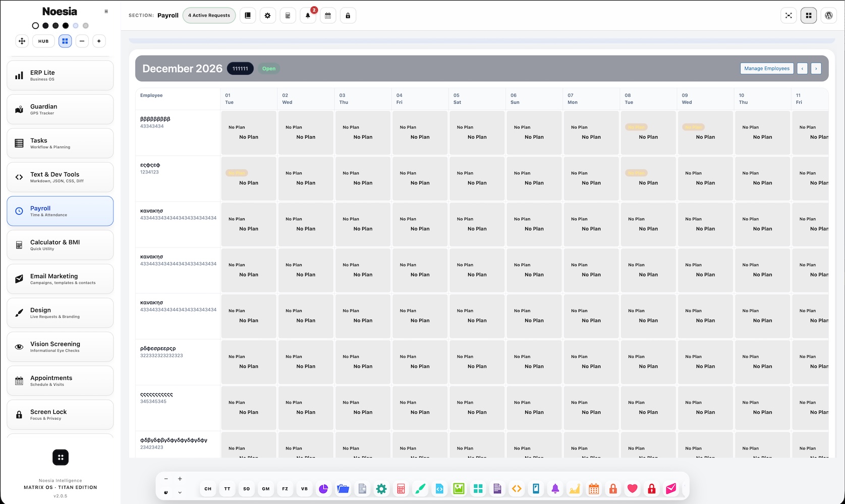Click blue folder dock icon
Viewport: 845px width, 504px height.
click(x=343, y=488)
